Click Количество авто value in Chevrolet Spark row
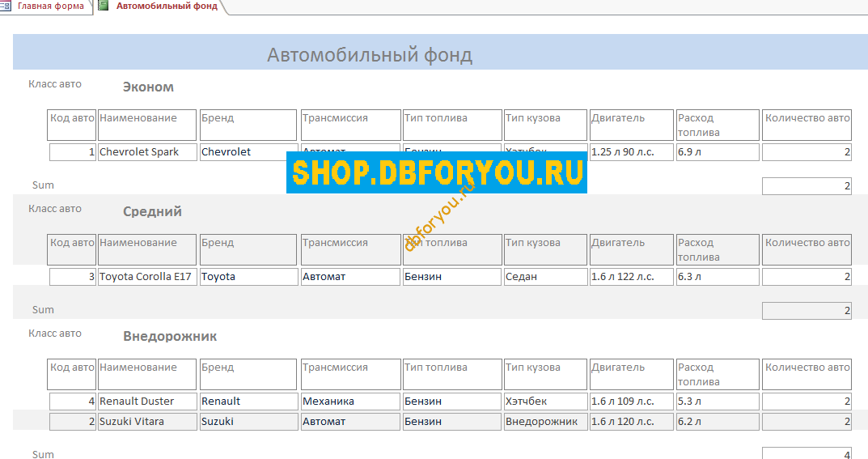Viewport: 868px width, 459px height. click(x=807, y=152)
